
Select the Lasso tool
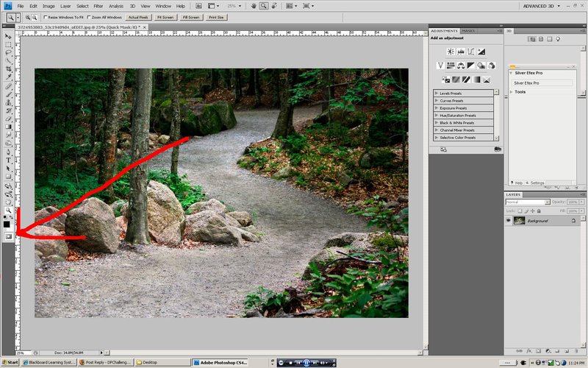coord(8,52)
